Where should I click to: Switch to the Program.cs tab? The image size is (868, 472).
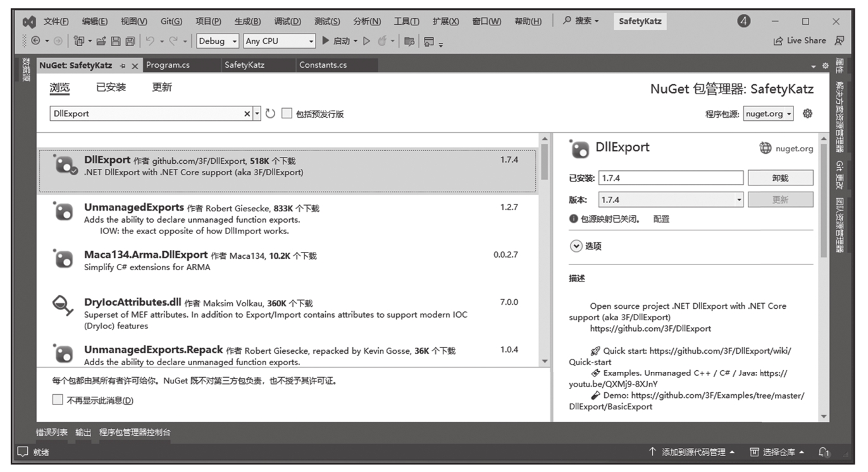pos(168,65)
